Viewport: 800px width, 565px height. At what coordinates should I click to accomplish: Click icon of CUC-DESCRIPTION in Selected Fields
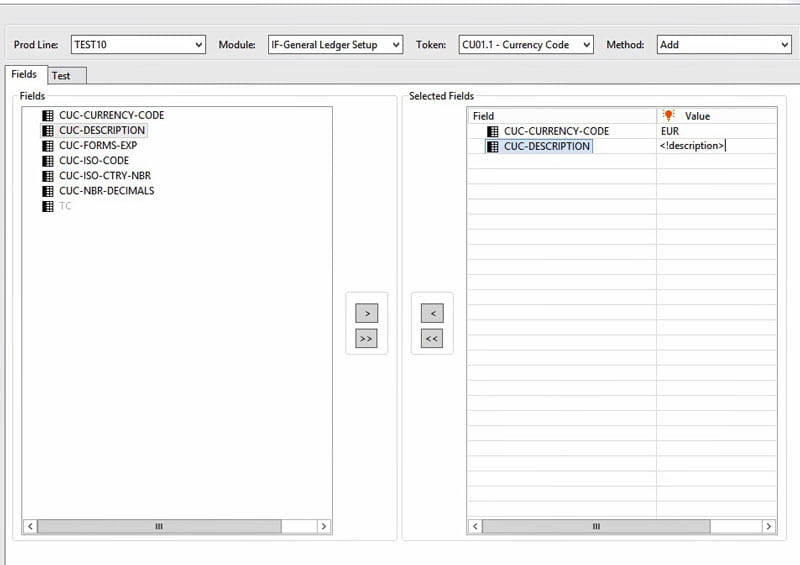(x=492, y=147)
